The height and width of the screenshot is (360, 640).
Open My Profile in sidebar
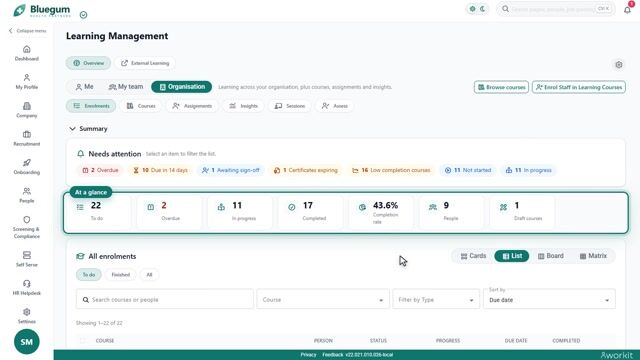pyautogui.click(x=27, y=81)
